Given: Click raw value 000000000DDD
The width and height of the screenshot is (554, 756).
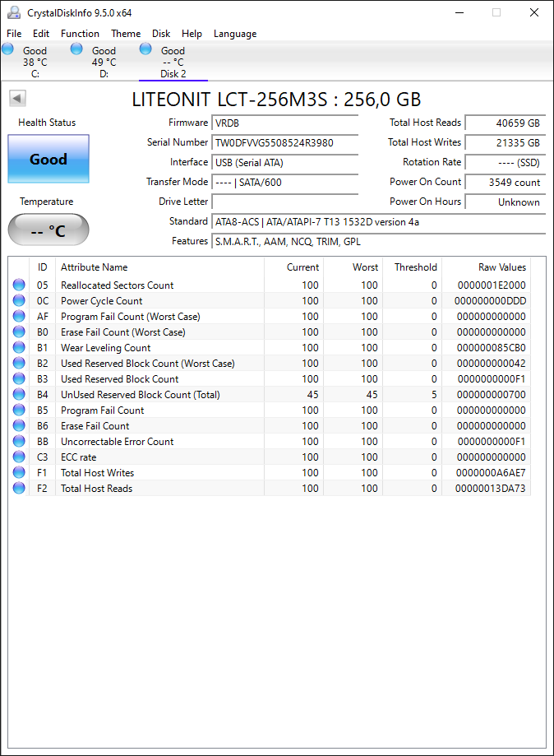Looking at the screenshot, I should tap(491, 301).
